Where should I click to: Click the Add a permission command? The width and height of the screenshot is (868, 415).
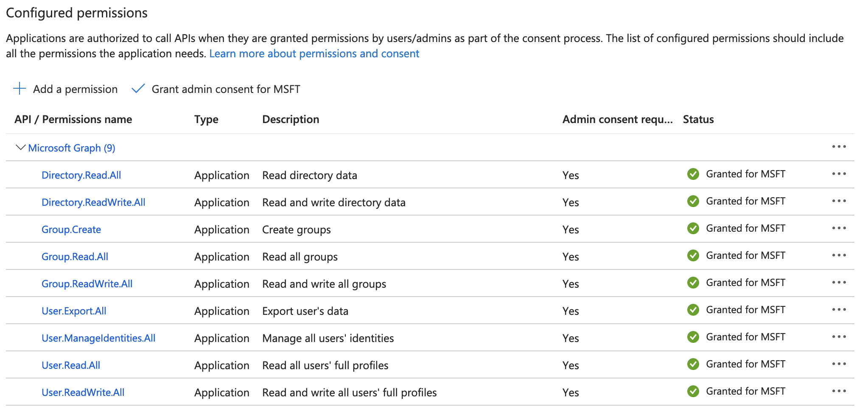pyautogui.click(x=75, y=89)
